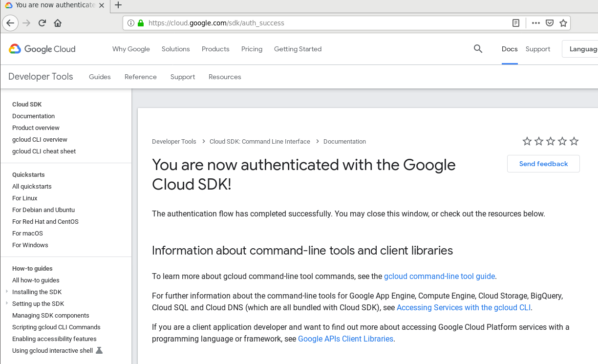The image size is (598, 364).
Task: Open gcloud CLI overview in sidebar
Action: tap(40, 139)
